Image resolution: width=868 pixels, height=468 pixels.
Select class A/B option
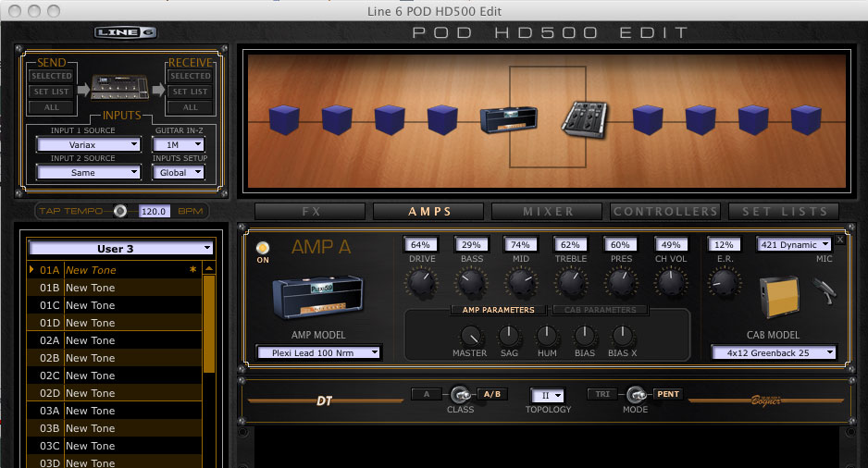(x=491, y=394)
